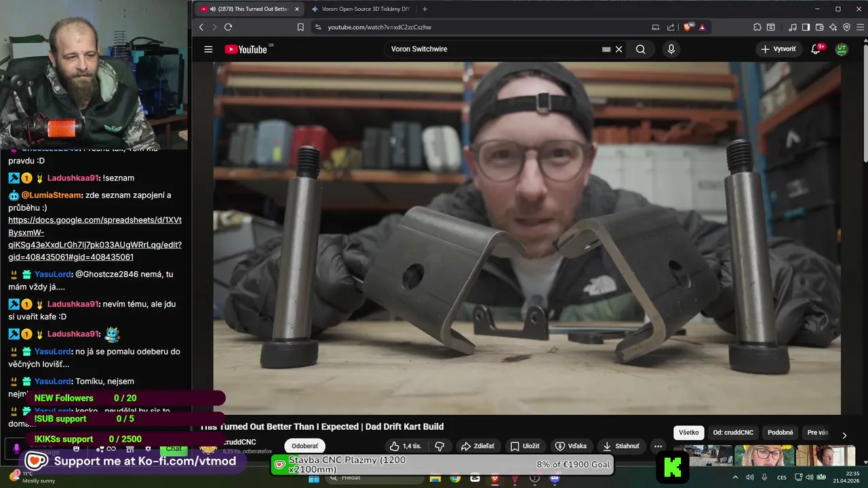Open the CES input language indicator

tap(782, 478)
